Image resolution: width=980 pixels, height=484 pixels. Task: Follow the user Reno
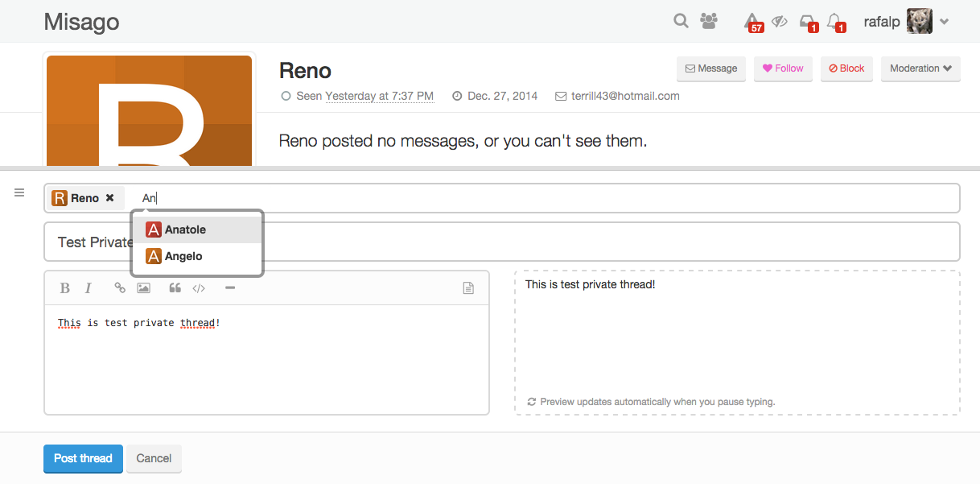[x=783, y=68]
